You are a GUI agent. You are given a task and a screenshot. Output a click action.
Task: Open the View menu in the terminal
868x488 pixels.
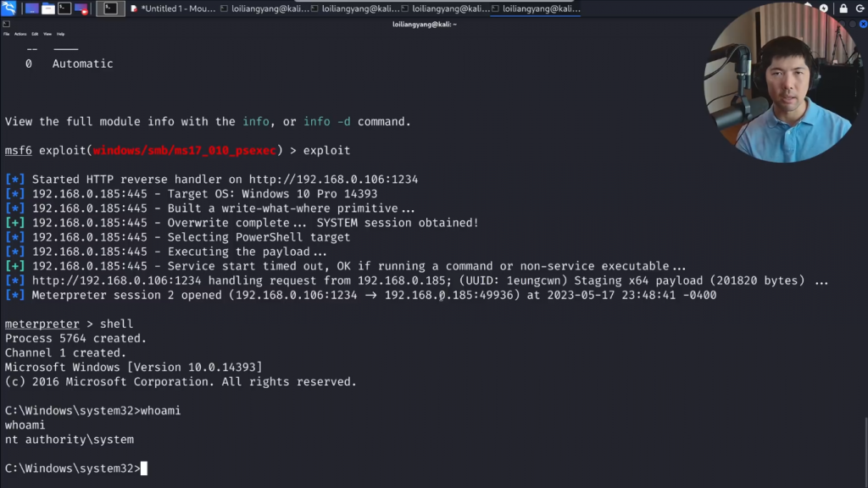47,34
